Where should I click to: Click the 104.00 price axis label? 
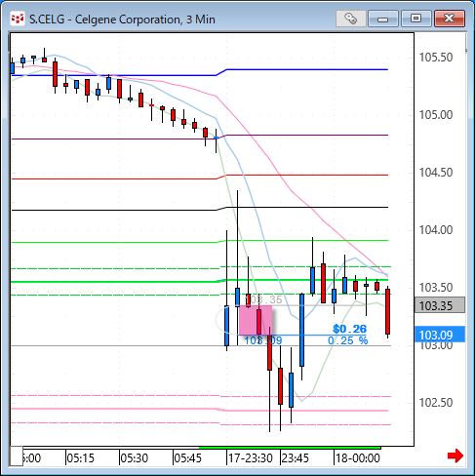[x=436, y=230]
